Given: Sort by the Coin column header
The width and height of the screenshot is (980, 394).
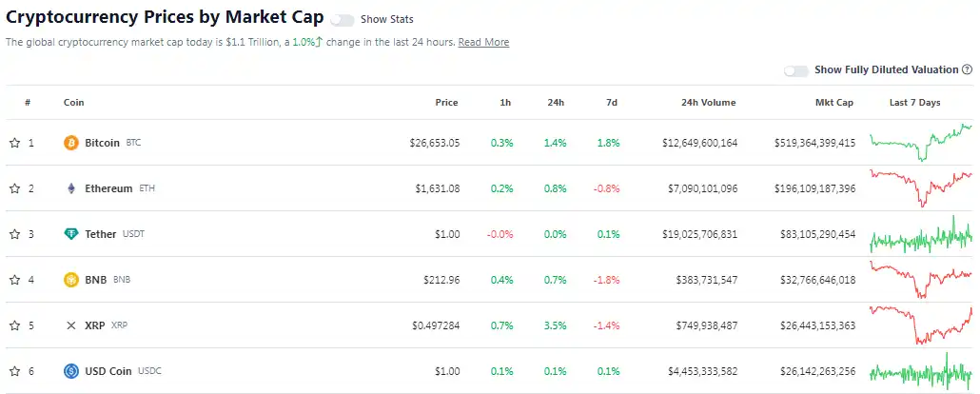Looking at the screenshot, I should (73, 103).
